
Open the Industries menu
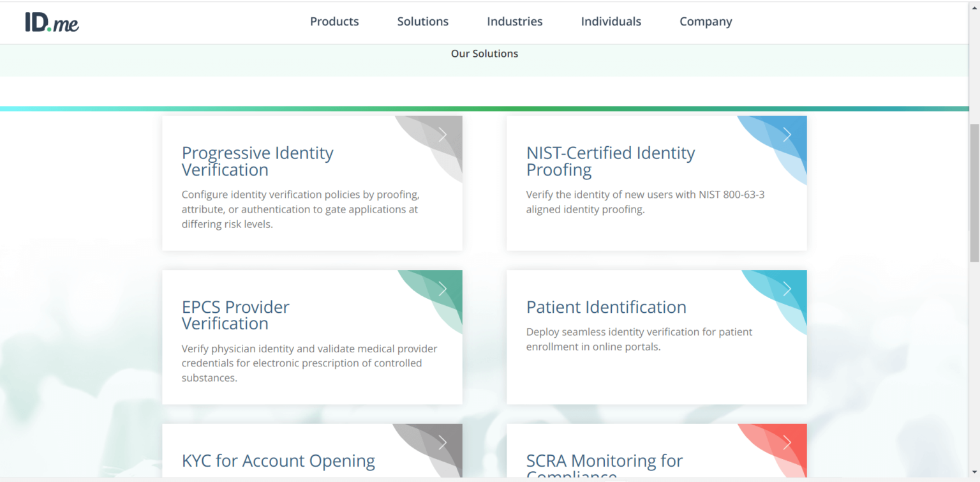(x=515, y=21)
